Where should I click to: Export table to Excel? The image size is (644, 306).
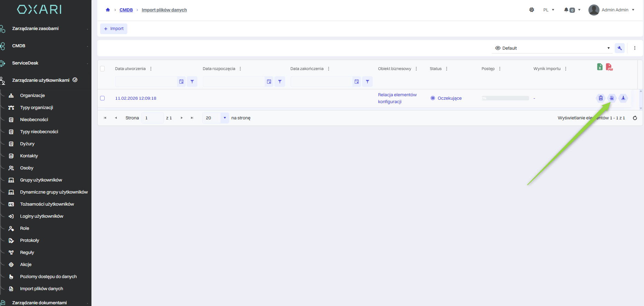coord(600,67)
